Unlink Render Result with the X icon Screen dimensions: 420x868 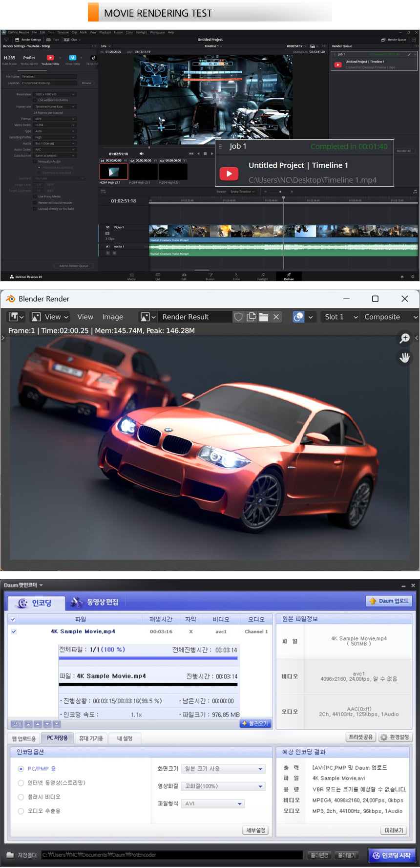(276, 317)
